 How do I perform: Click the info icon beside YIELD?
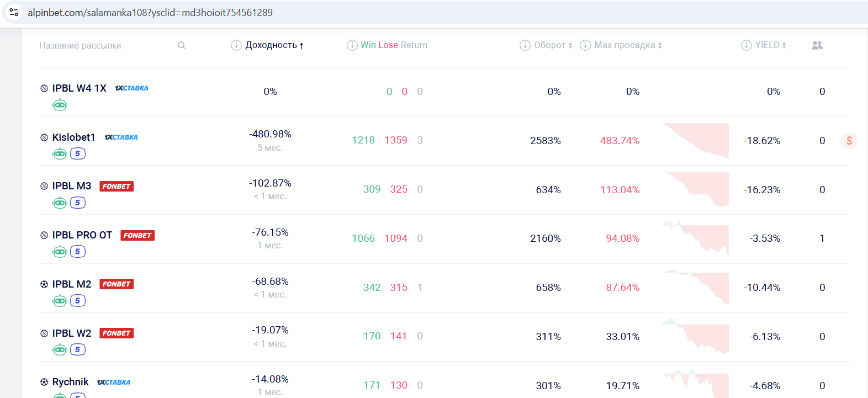pos(746,45)
